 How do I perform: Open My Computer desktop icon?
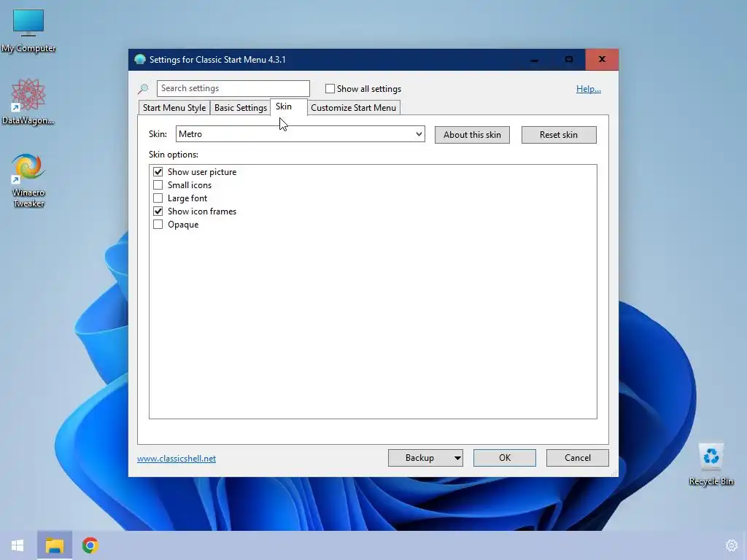[28, 31]
